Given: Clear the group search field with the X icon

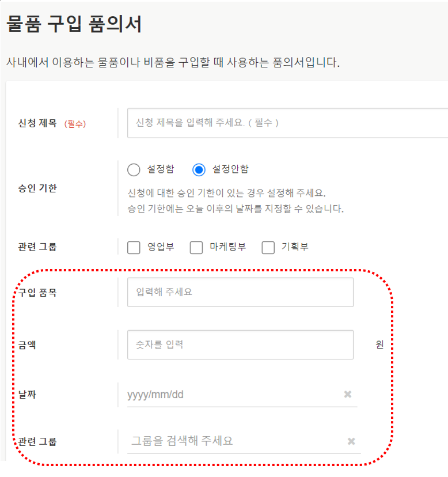Looking at the screenshot, I should [351, 441].
